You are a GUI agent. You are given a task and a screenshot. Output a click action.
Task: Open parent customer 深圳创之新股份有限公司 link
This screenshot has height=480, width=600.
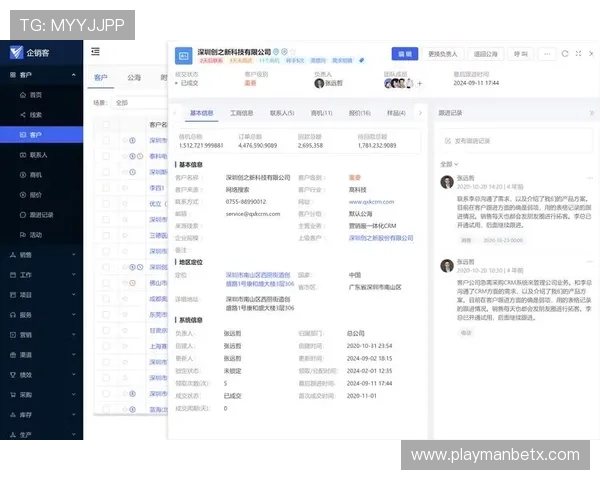click(x=381, y=238)
